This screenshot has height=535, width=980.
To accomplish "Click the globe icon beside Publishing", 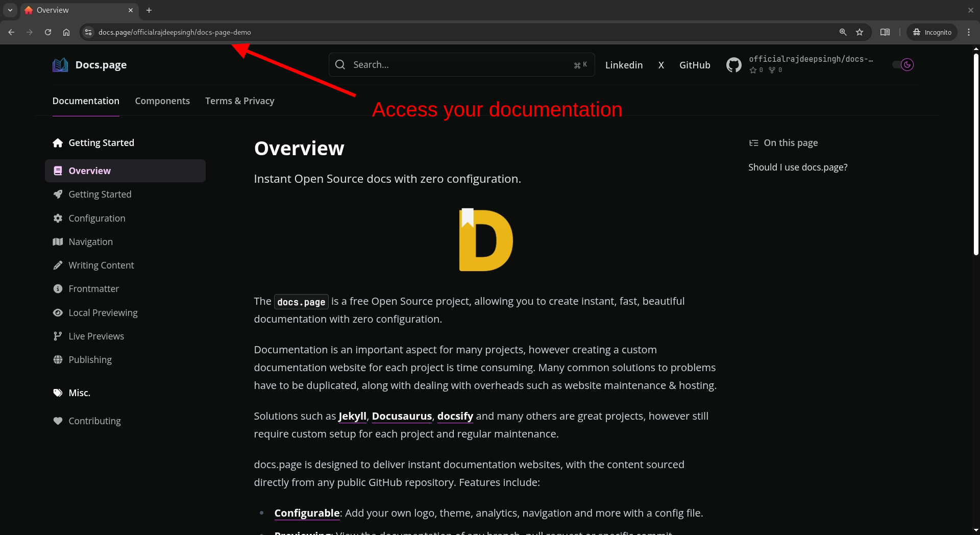I will 58,359.
